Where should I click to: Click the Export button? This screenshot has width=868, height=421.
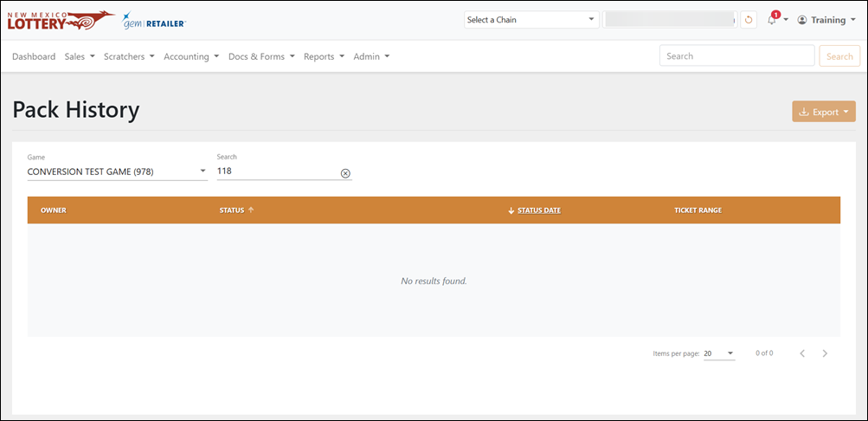point(824,112)
